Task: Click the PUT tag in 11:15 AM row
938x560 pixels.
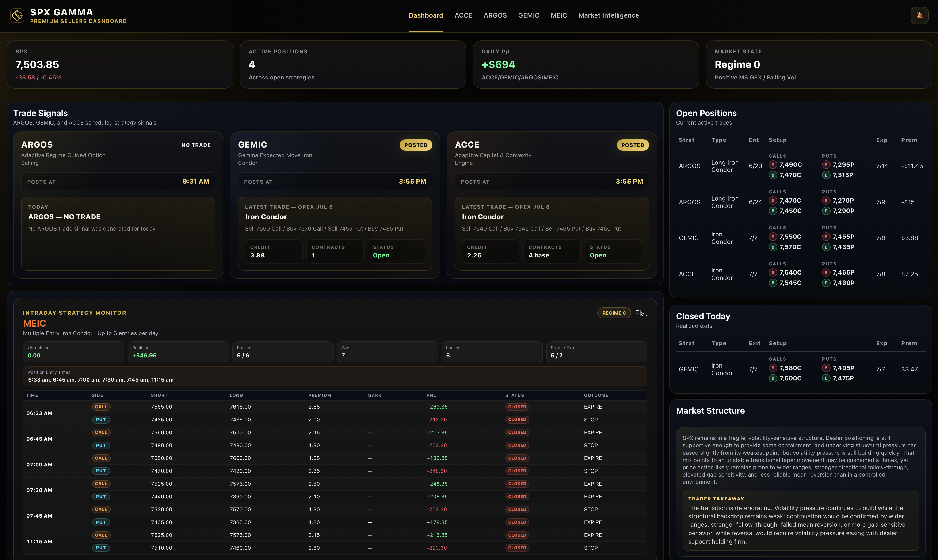Action: [x=101, y=548]
